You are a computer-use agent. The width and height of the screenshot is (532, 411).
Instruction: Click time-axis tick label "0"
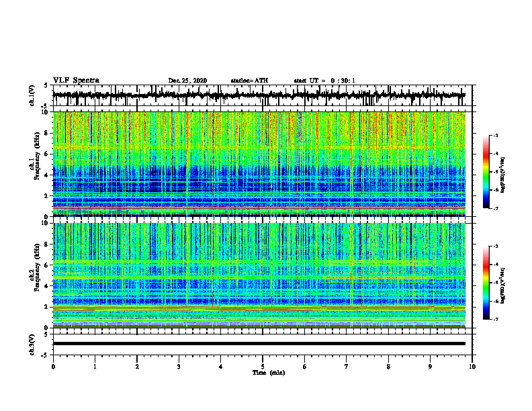(x=53, y=367)
